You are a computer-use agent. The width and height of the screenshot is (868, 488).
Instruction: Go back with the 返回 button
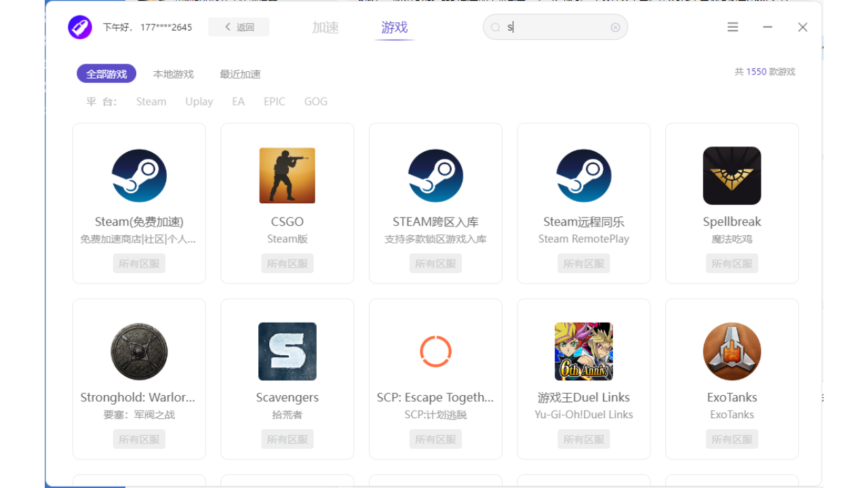(x=239, y=27)
